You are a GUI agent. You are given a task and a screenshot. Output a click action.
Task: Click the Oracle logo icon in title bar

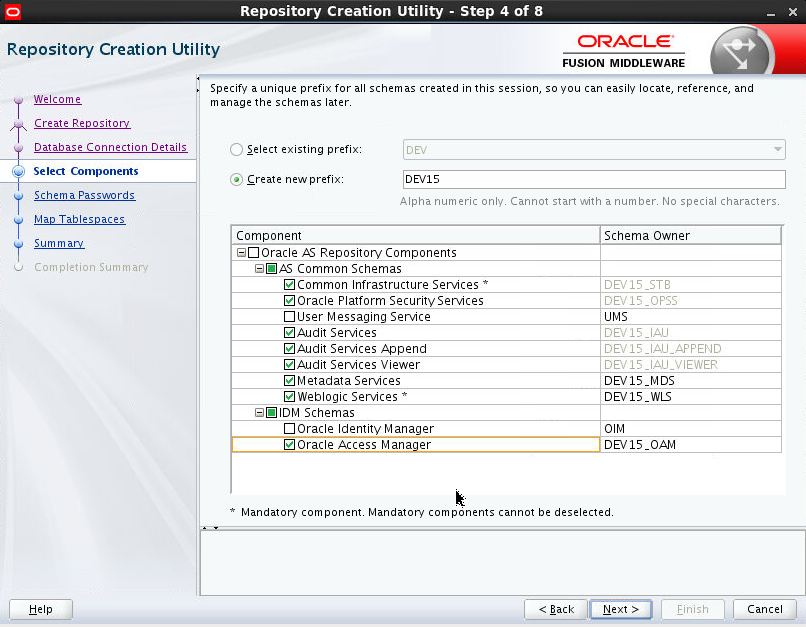pos(13,11)
